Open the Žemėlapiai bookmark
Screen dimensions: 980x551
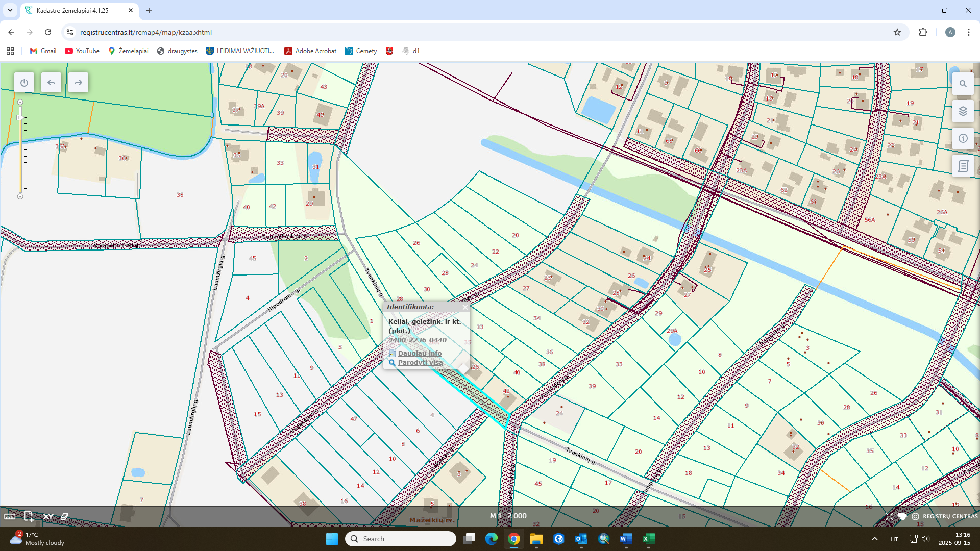[128, 51]
